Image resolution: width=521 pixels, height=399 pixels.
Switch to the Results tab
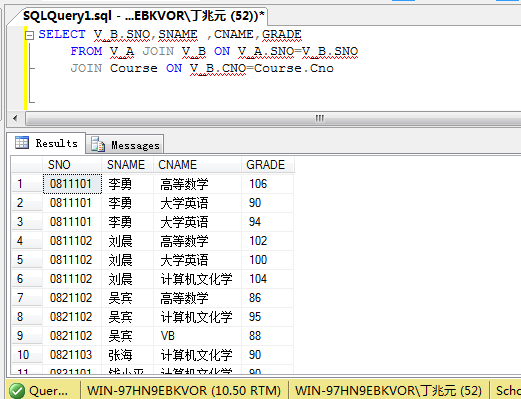point(46,143)
